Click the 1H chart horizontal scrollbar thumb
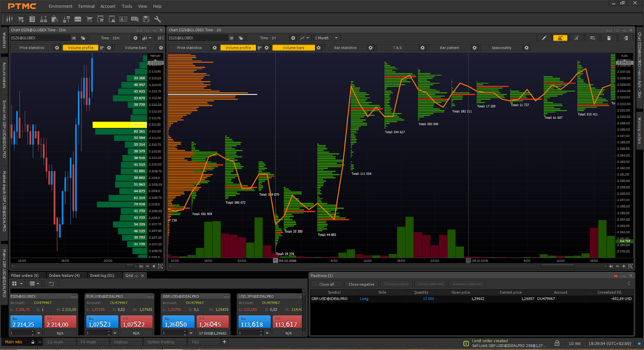The width and height of the screenshot is (644, 350). (557, 266)
